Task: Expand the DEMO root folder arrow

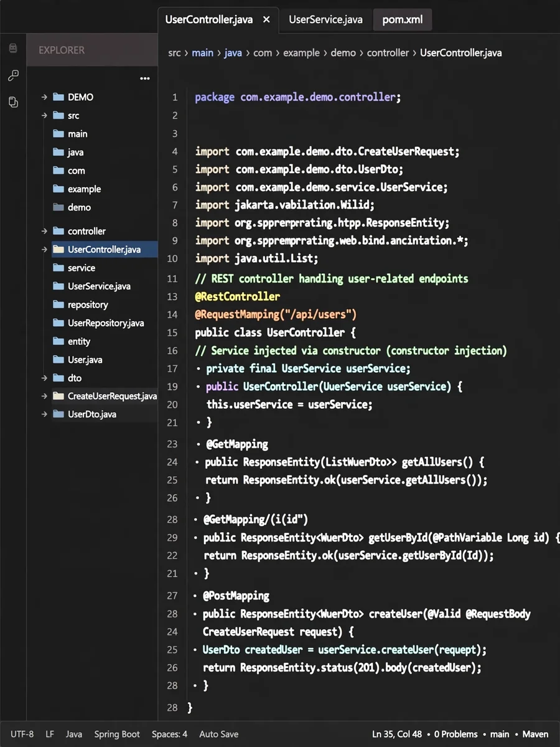Action: coord(44,97)
